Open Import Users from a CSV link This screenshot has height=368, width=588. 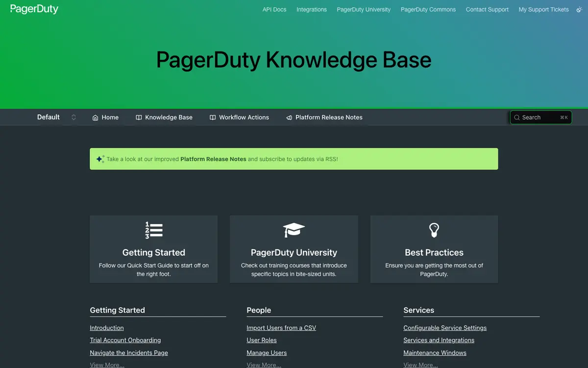[x=281, y=328]
